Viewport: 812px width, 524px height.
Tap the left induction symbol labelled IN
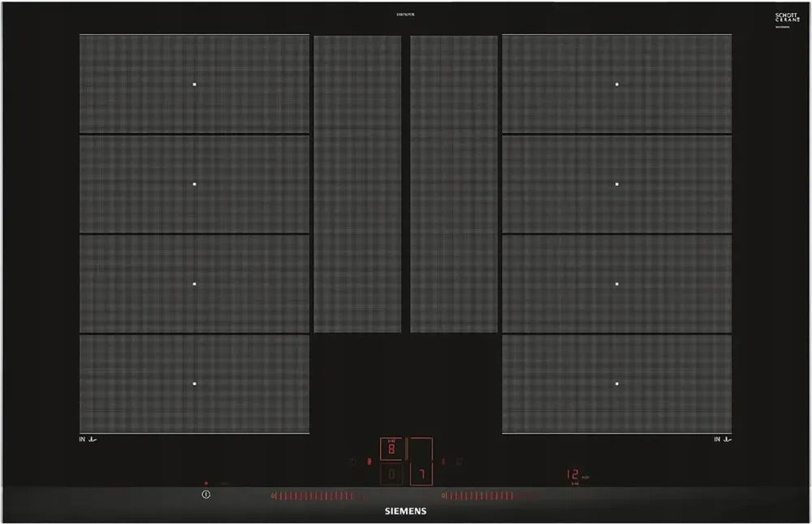(x=89, y=440)
